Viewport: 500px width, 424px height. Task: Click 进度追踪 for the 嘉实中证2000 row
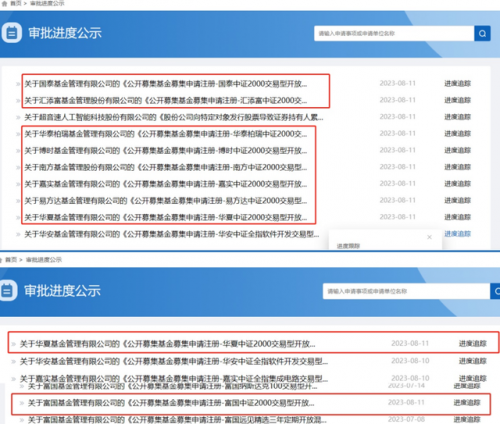point(457,183)
